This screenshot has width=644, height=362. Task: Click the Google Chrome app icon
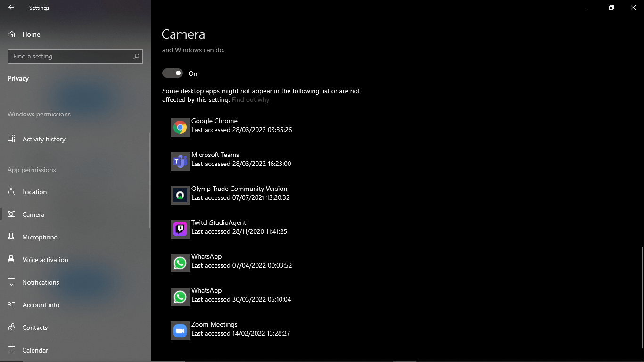tap(180, 127)
